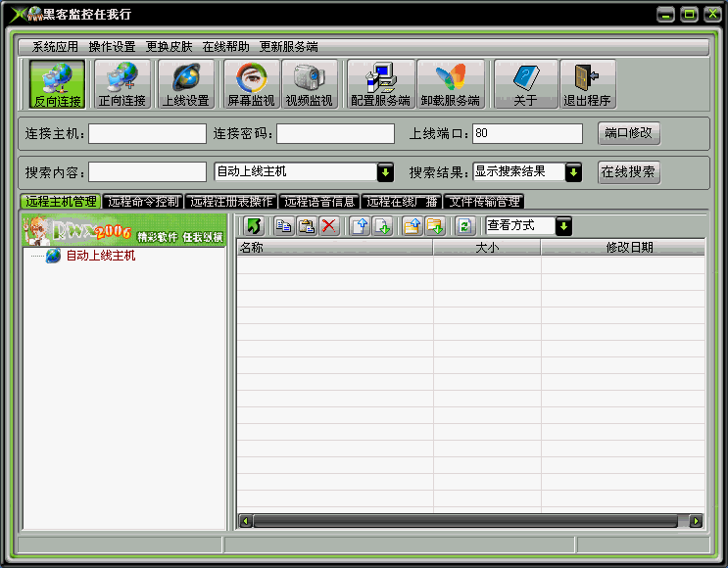The width and height of the screenshot is (728, 568).
Task: Open 视频监视 (video monitoring) camera icon
Action: (309, 84)
